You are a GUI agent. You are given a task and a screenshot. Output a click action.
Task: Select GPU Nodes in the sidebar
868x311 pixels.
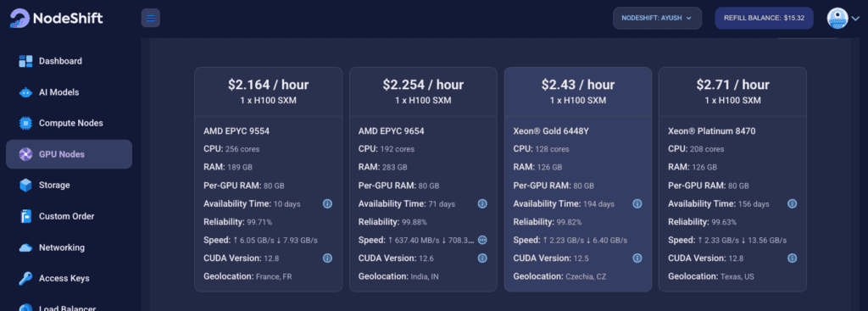click(x=70, y=154)
